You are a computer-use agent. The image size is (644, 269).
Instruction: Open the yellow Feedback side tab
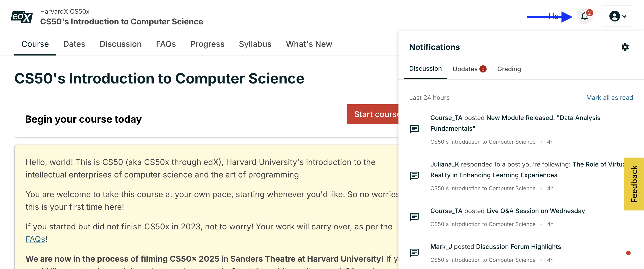(634, 184)
